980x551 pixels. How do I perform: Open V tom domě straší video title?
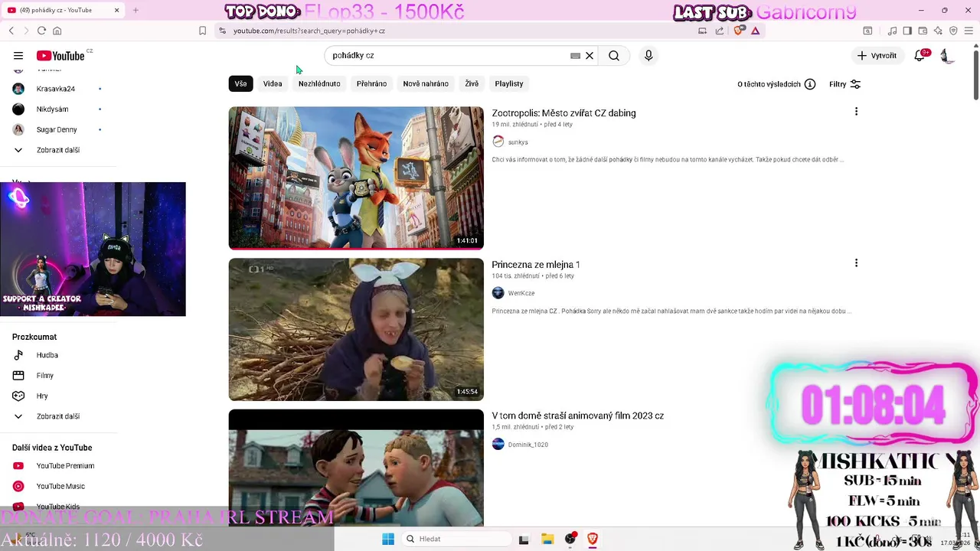[x=577, y=416]
